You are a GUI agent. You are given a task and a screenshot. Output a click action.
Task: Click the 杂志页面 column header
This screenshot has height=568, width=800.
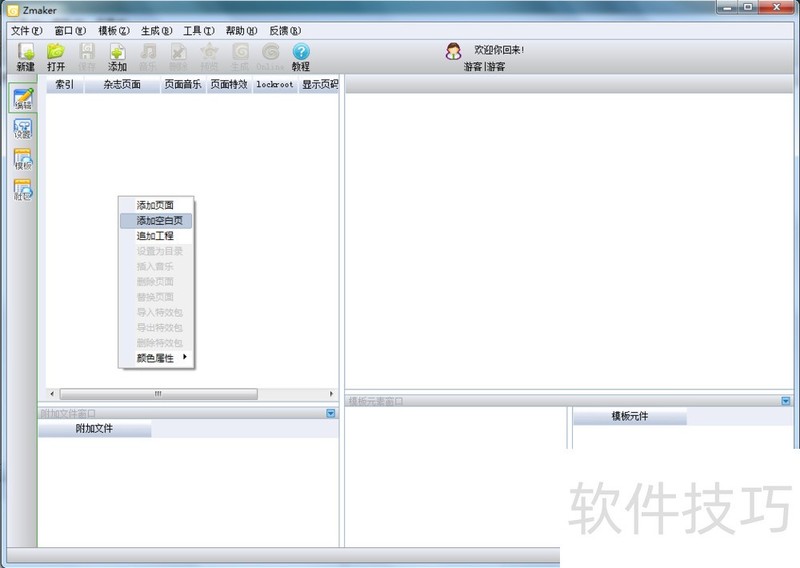tap(122, 85)
